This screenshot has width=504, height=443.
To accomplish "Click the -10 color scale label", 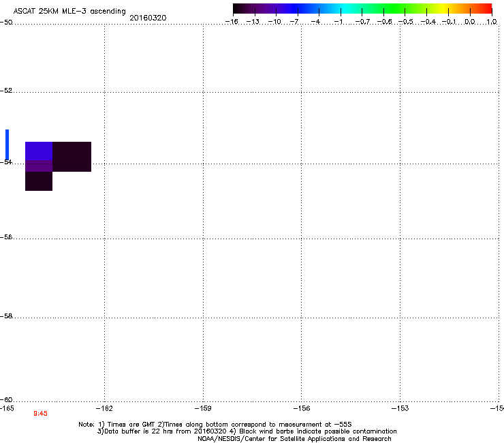I will pos(274,22).
